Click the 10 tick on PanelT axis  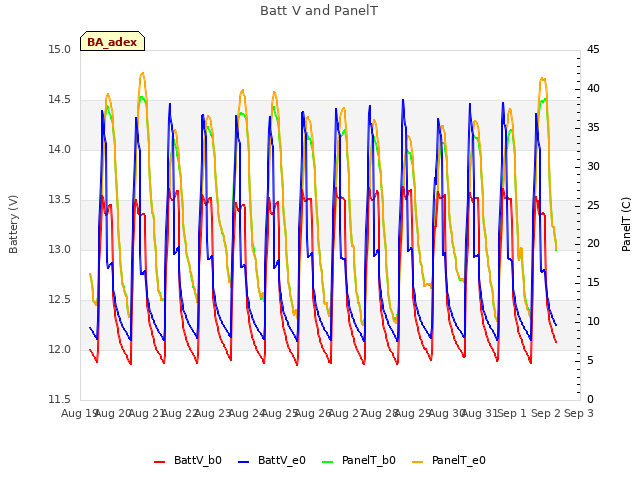(593, 322)
